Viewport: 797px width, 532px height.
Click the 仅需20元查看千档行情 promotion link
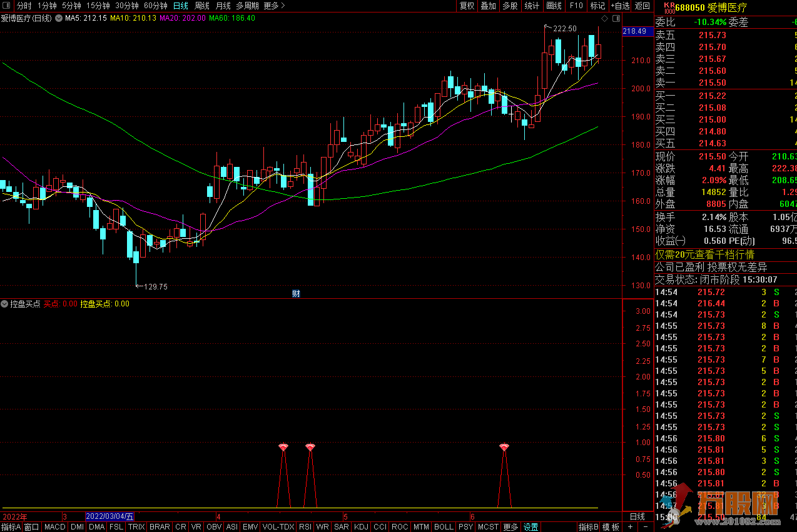[704, 254]
